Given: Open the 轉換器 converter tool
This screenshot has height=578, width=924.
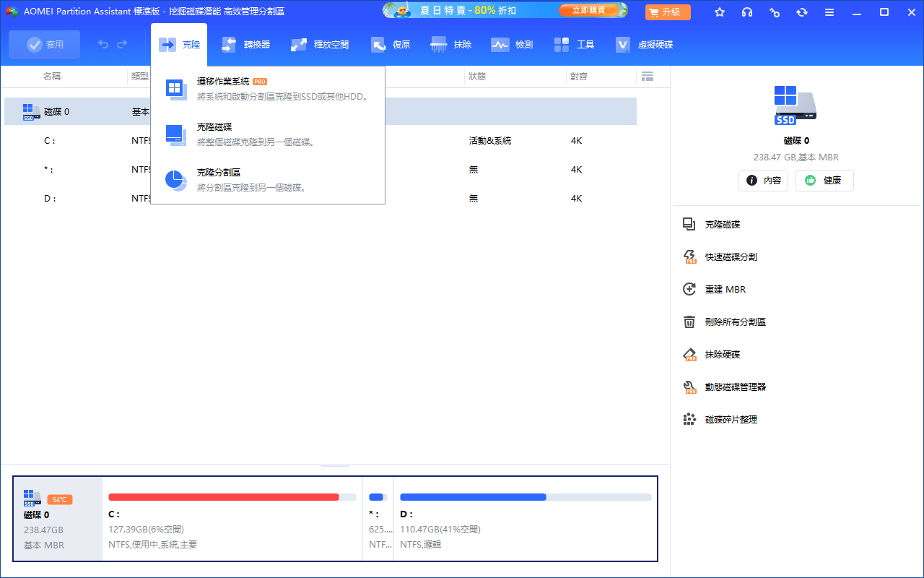Looking at the screenshot, I should 245,45.
